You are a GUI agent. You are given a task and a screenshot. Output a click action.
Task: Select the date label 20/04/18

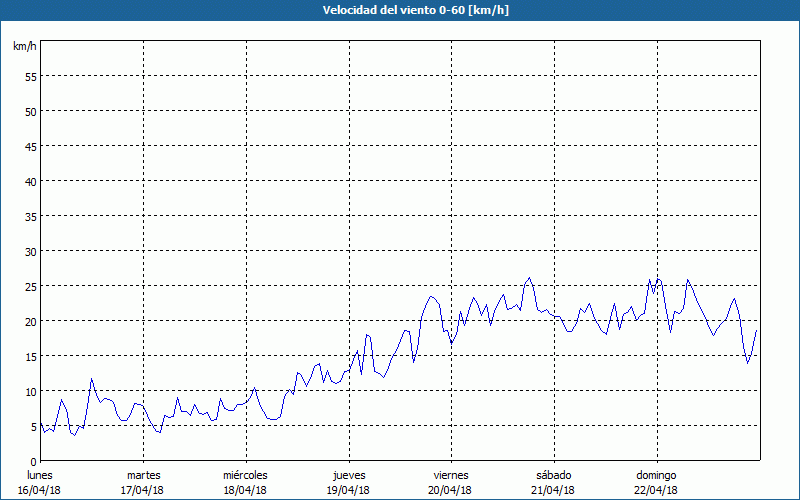click(x=451, y=490)
